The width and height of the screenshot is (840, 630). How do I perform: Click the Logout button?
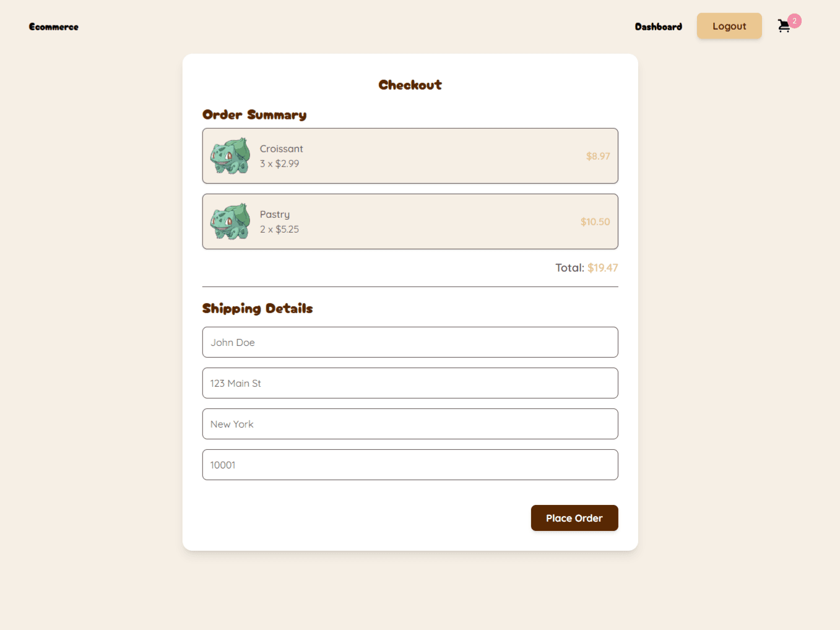click(729, 26)
